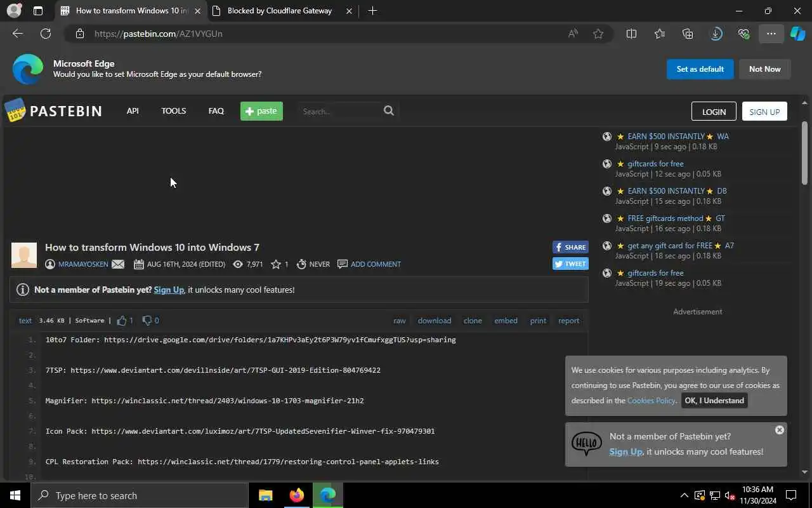812x508 pixels.
Task: Open get any gift card for FREE paste
Action: click(x=681, y=246)
